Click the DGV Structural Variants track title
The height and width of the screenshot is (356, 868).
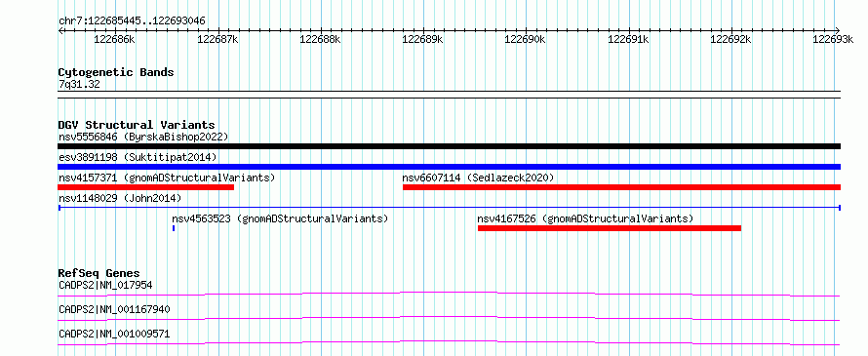pos(137,125)
